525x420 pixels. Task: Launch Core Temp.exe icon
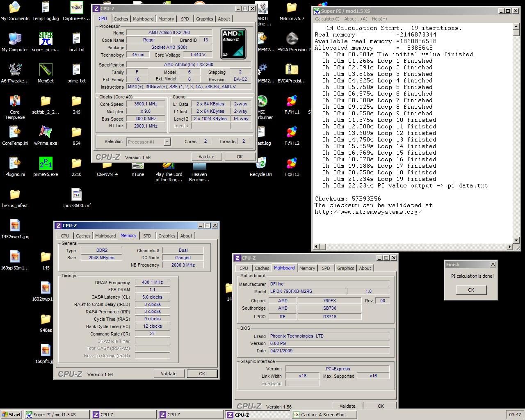(x=15, y=107)
